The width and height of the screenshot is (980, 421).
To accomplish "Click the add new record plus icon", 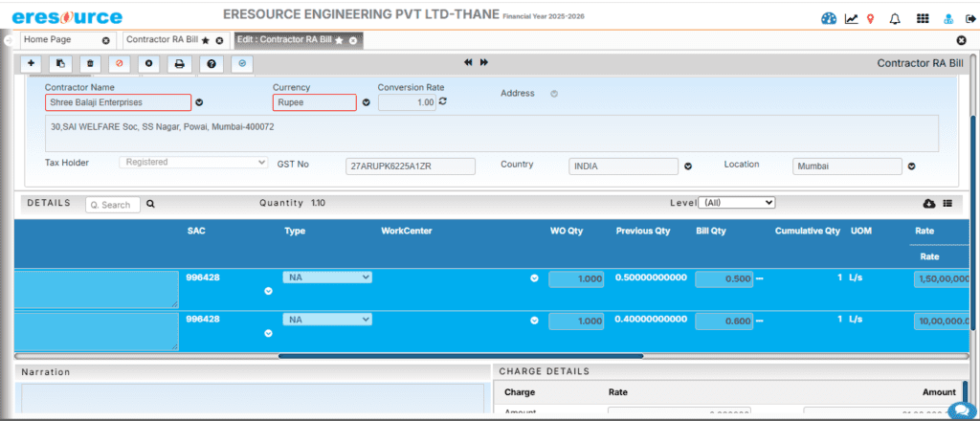I will coord(32,63).
